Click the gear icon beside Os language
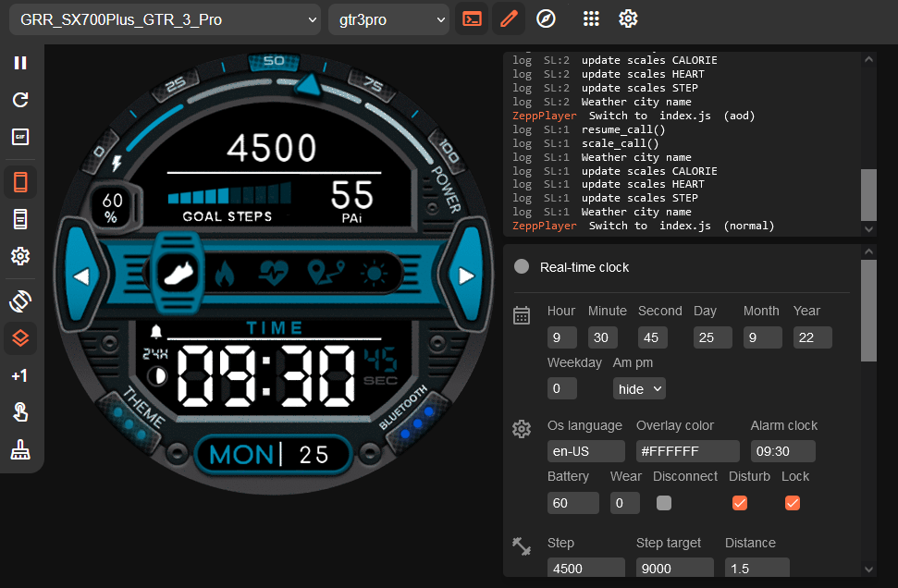The height and width of the screenshot is (588, 898). (x=522, y=429)
